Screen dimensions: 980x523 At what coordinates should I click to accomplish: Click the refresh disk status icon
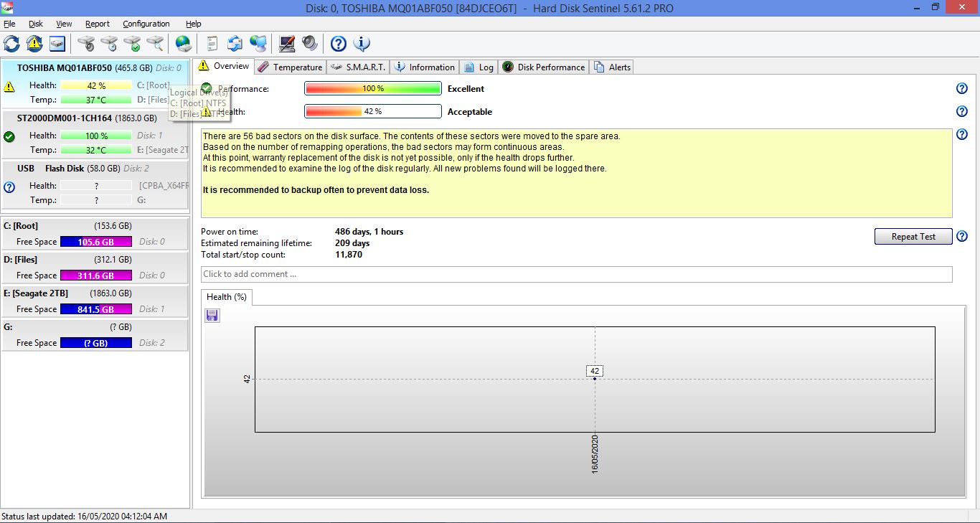(11, 44)
